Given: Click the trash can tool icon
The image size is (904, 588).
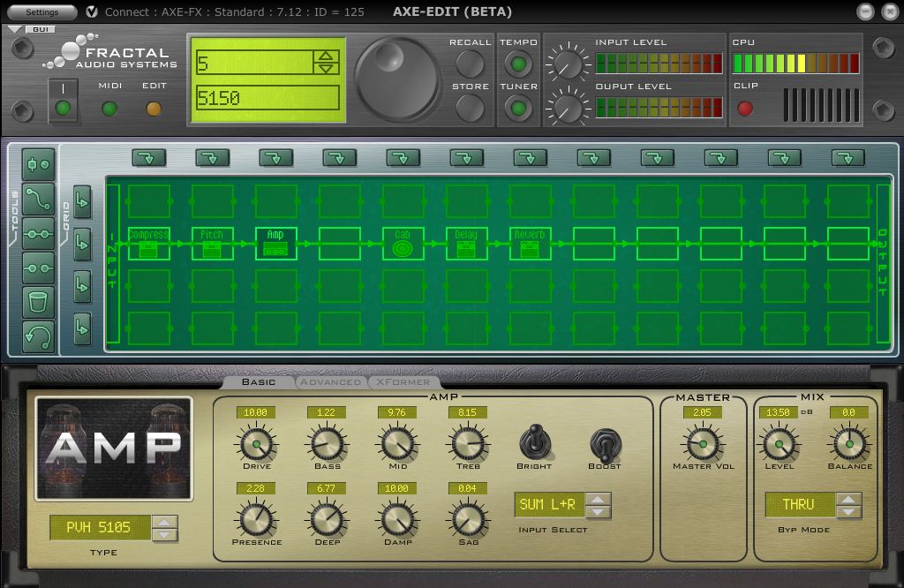Looking at the screenshot, I should pos(38,302).
